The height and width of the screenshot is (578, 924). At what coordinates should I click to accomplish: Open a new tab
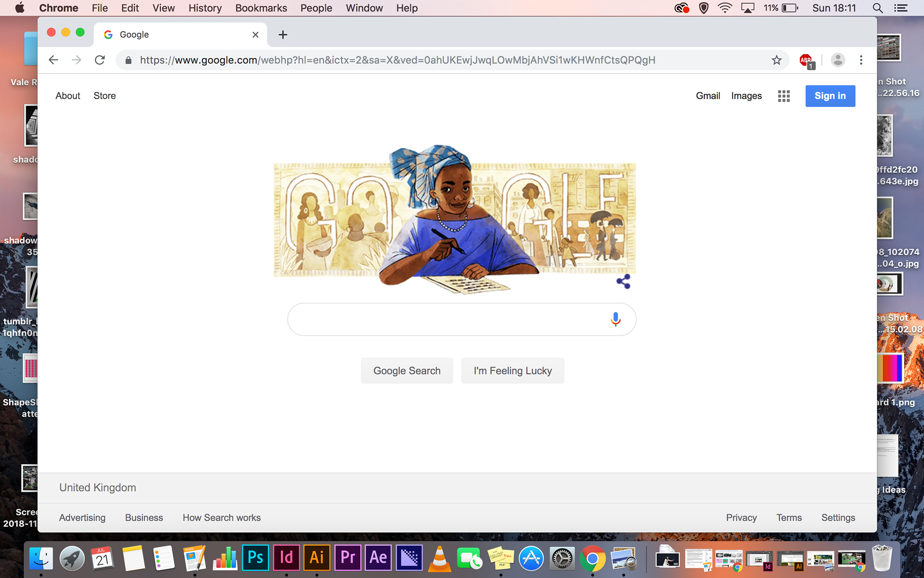pos(283,35)
